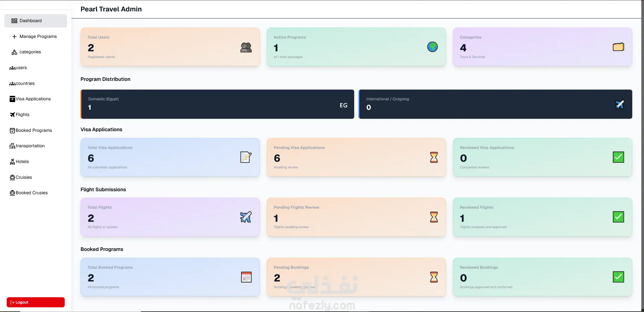The image size is (644, 312).
Task: Click the memo icon on Total Visa Applications
Action: (x=246, y=157)
